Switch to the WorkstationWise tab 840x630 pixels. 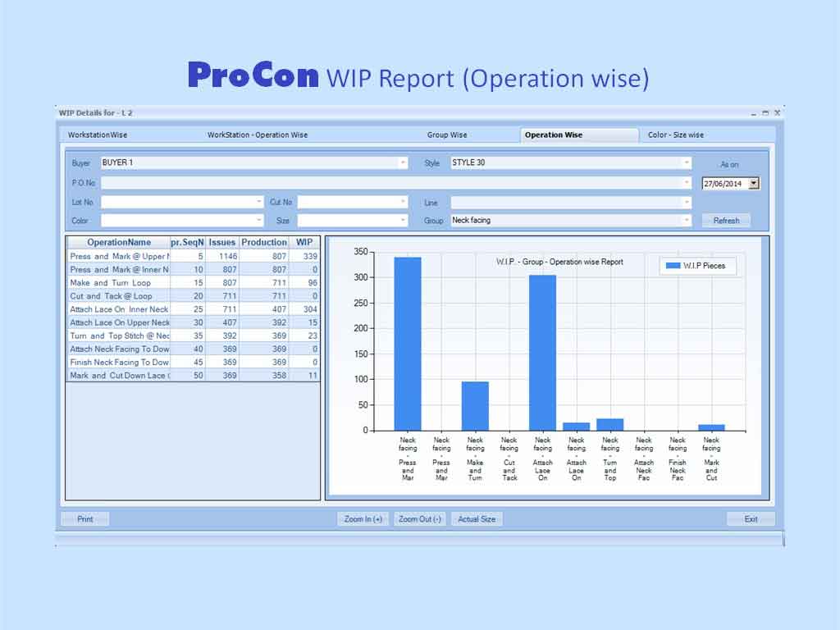point(98,135)
